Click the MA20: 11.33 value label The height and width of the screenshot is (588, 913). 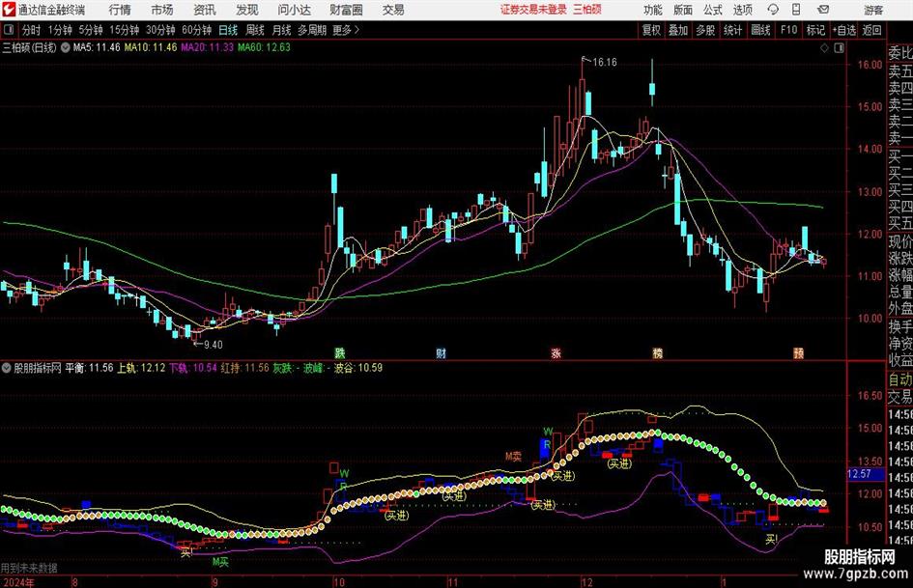click(x=208, y=47)
